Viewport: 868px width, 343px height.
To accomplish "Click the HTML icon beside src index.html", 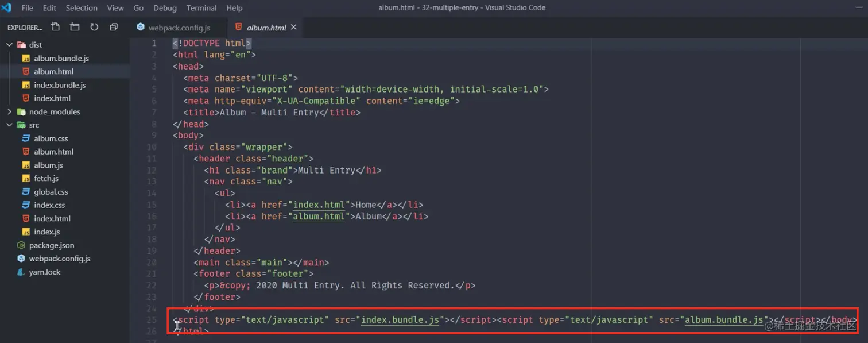I will 26,218.
